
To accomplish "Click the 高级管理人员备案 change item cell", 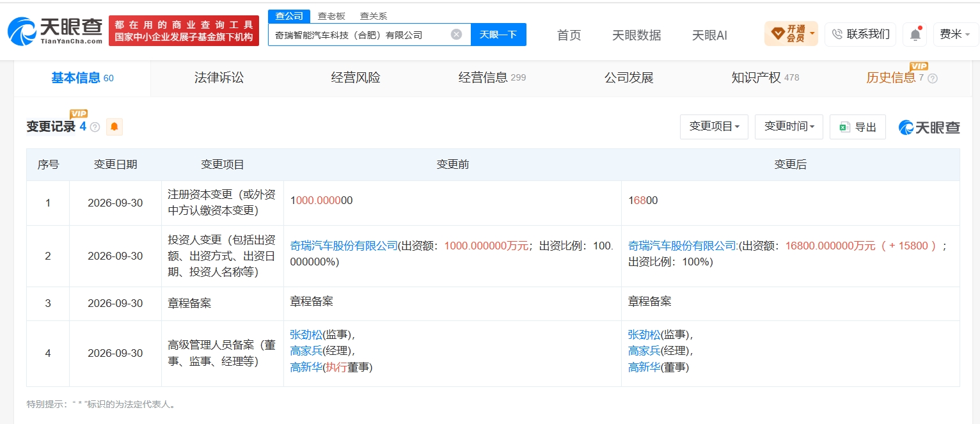I will [x=222, y=353].
